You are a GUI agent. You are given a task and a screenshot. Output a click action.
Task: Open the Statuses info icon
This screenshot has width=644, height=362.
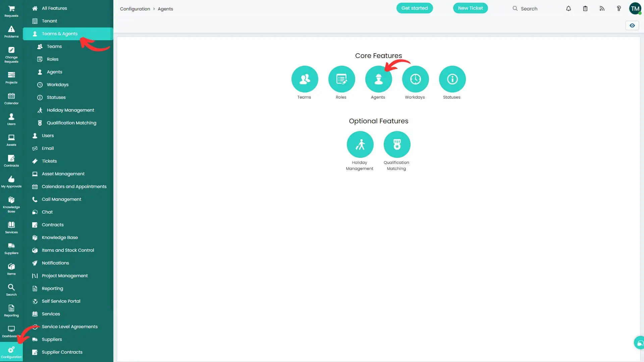[452, 79]
